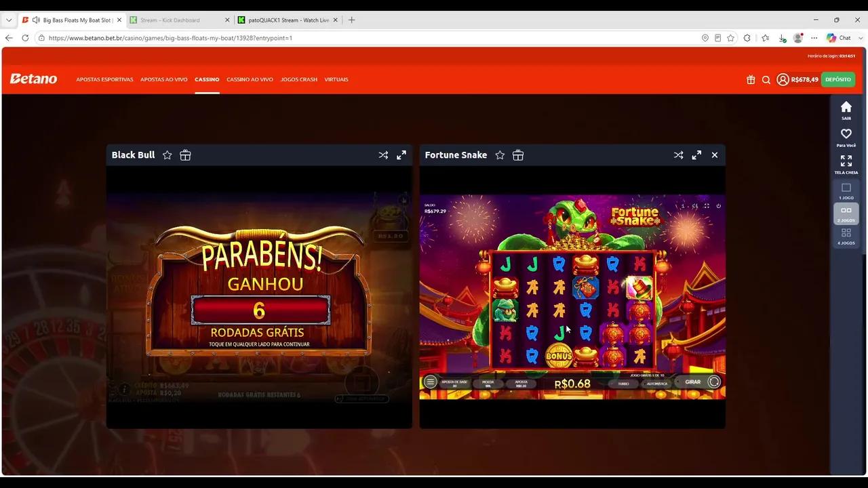
Task: Add this page to favorites
Action: pyautogui.click(x=730, y=38)
